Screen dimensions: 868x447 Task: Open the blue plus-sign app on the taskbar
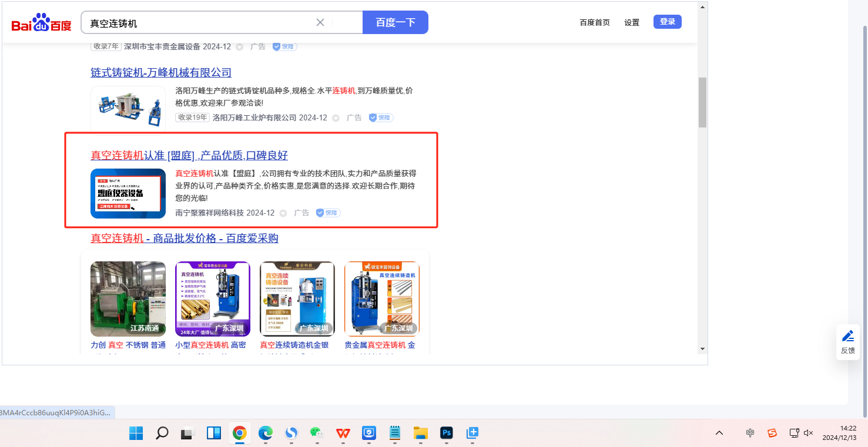click(472, 433)
